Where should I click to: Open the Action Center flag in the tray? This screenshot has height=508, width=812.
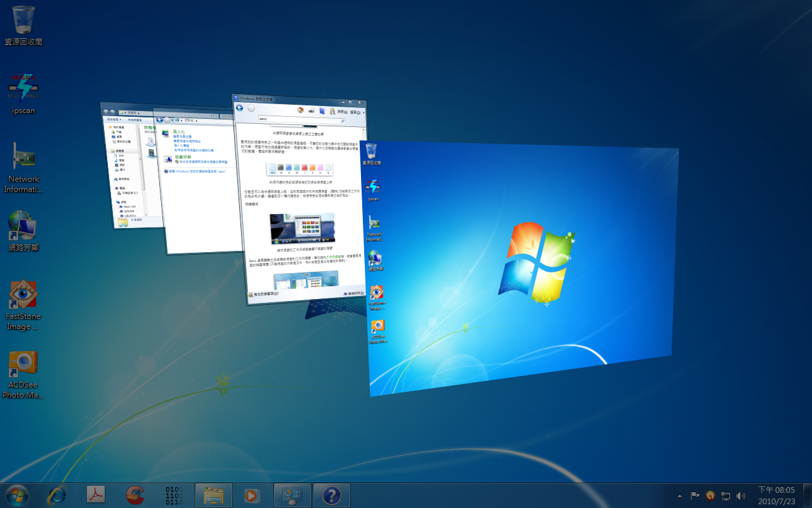[695, 495]
